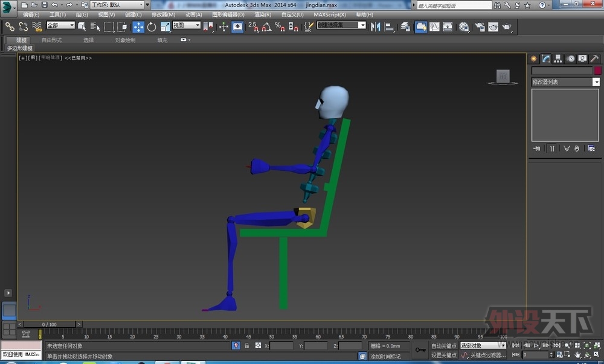Screen dimensions: 604x364
Task: Switch to the Utilities command panel tab
Action: 594,59
